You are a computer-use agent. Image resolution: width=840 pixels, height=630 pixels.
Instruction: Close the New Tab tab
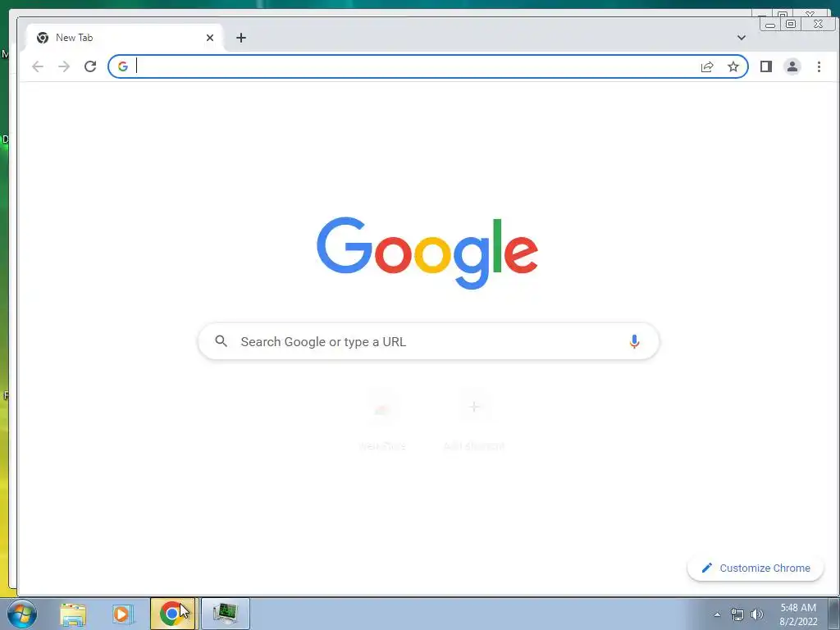pyautogui.click(x=210, y=38)
